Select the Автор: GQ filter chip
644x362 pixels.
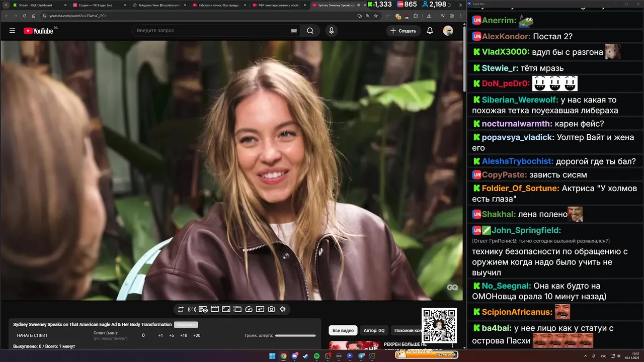374,330
